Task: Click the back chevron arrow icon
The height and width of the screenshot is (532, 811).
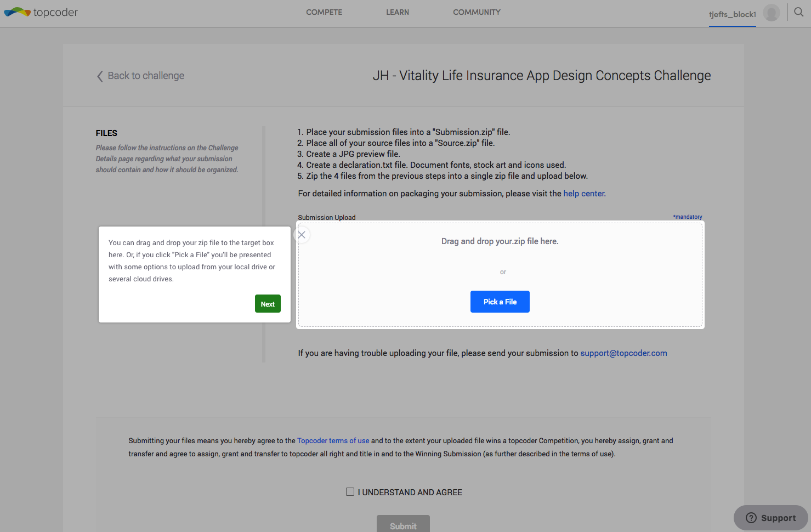Action: tap(100, 76)
